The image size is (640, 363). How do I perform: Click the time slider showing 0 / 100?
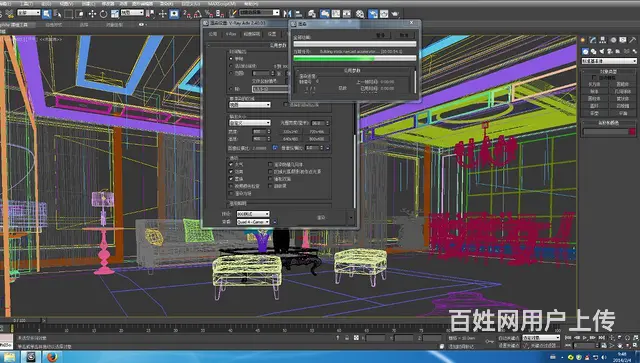[x=20, y=321]
